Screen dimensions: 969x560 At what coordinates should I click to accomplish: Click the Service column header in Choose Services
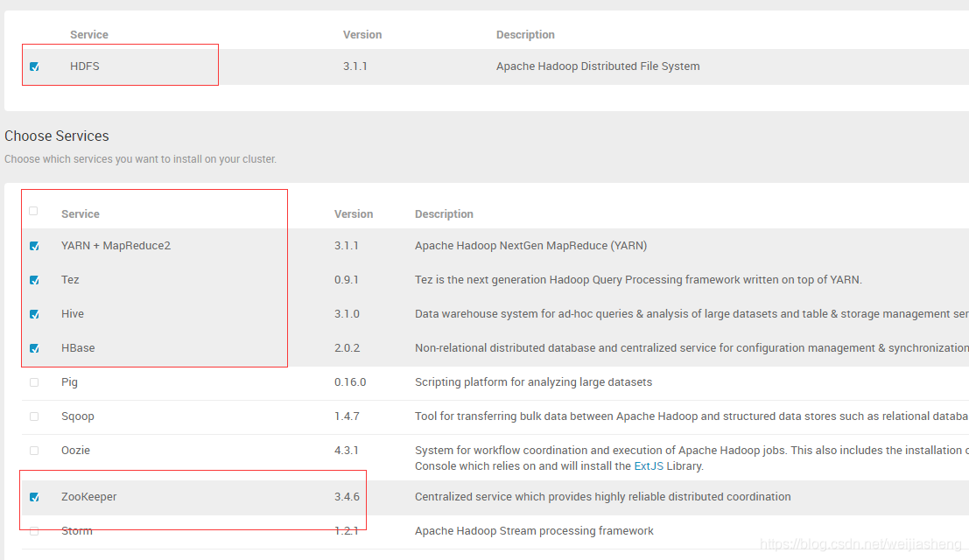click(x=81, y=214)
